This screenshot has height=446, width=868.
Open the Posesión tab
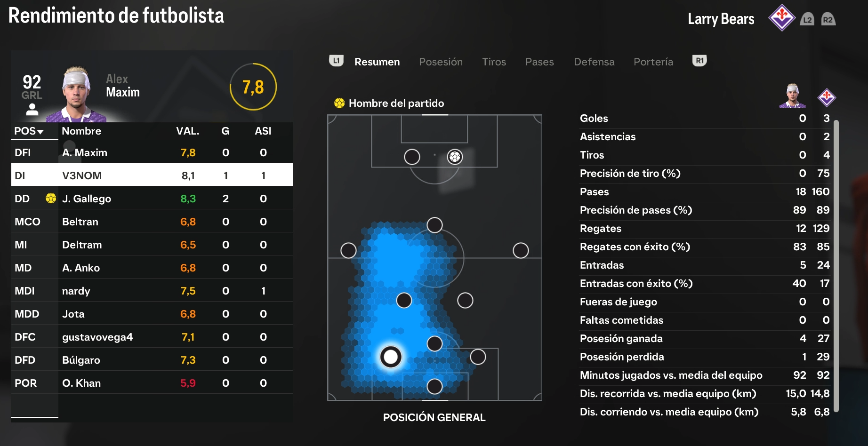click(x=441, y=62)
